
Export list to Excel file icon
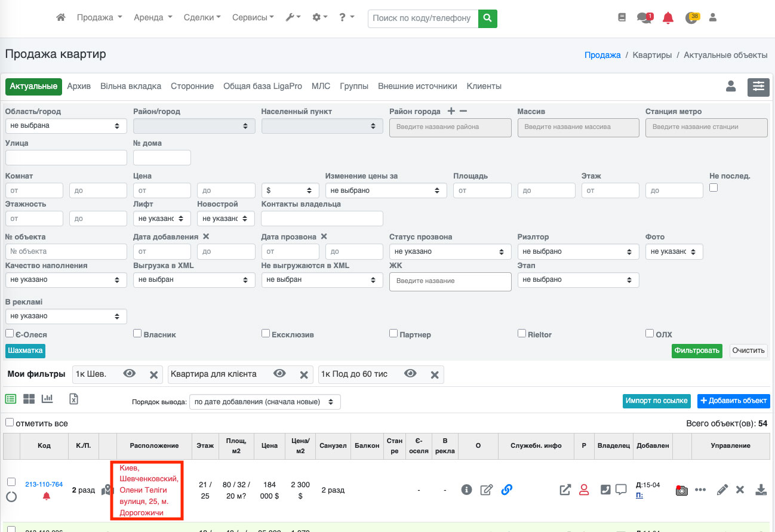[74, 399]
